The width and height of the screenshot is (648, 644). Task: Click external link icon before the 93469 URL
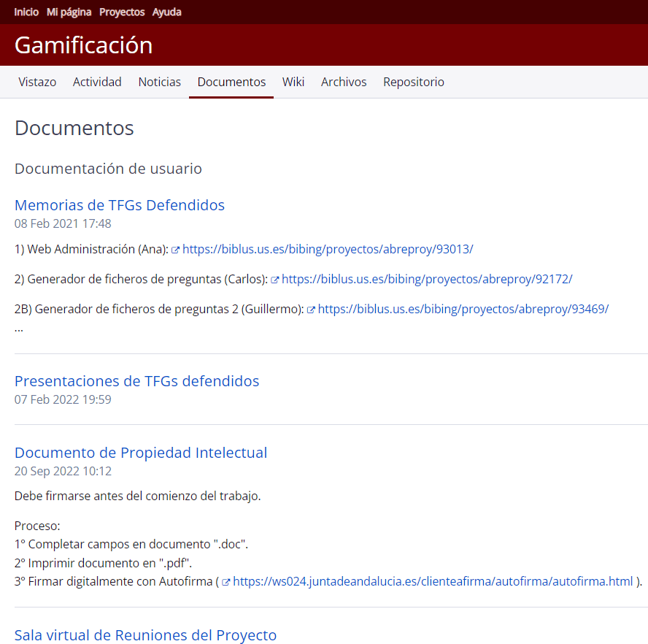pos(312,310)
